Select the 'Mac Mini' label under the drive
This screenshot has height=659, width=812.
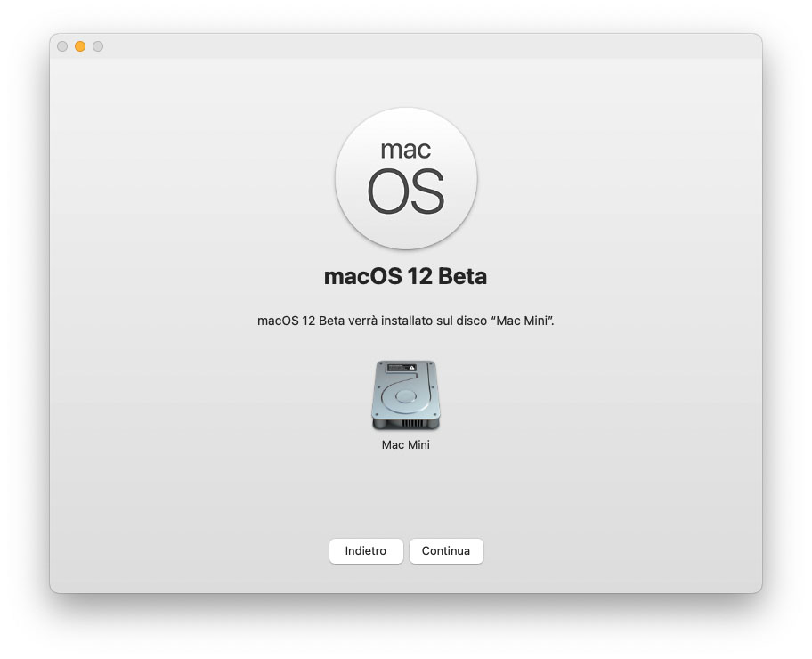pos(406,443)
